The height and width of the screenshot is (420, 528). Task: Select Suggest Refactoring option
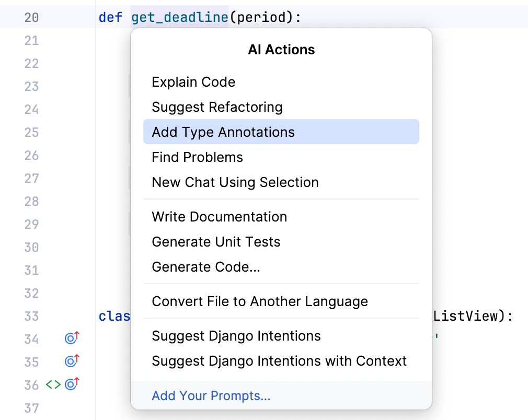click(x=217, y=107)
